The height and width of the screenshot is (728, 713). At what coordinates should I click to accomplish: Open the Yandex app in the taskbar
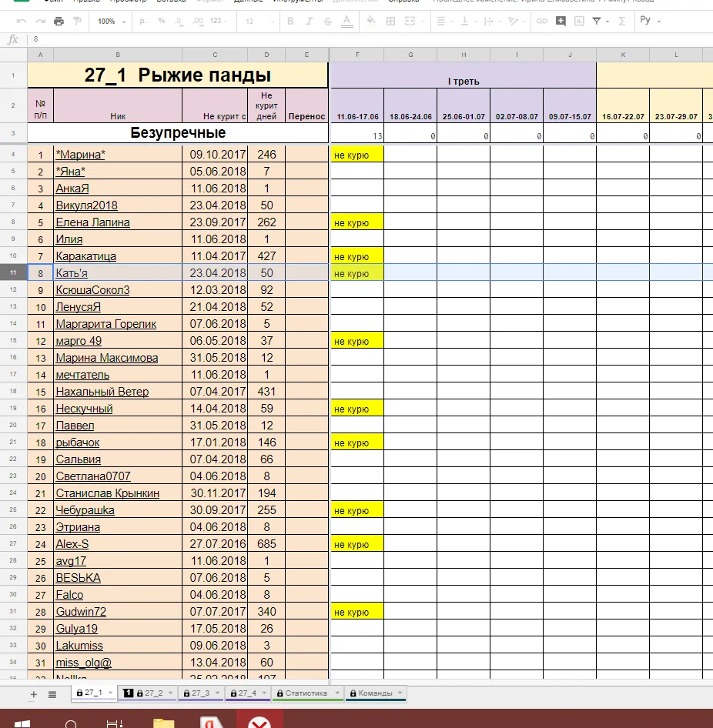212,722
